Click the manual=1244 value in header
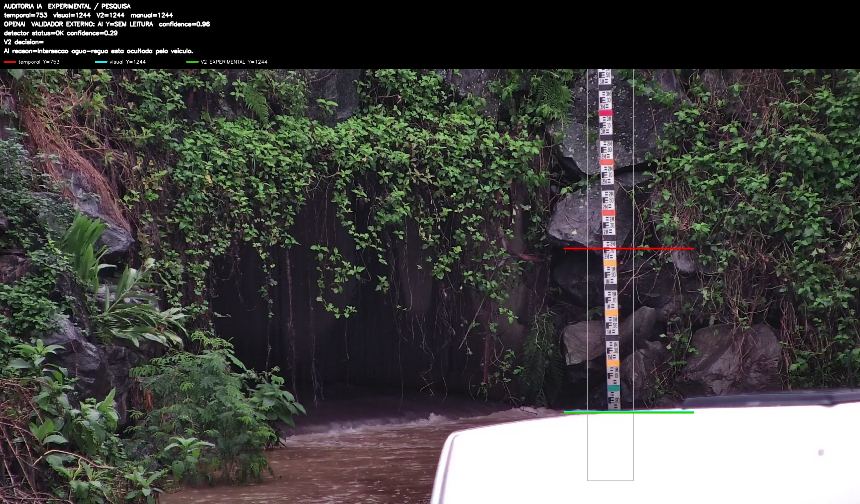This screenshot has height=504, width=860. (x=152, y=15)
